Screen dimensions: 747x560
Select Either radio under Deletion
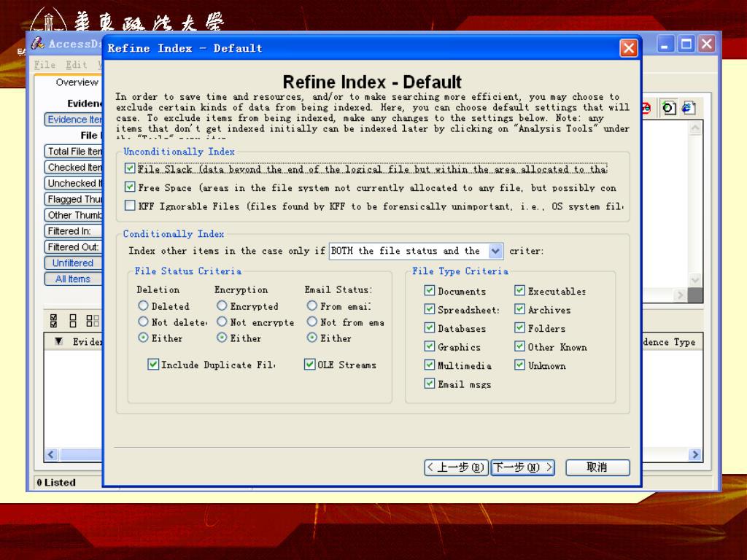pos(143,338)
